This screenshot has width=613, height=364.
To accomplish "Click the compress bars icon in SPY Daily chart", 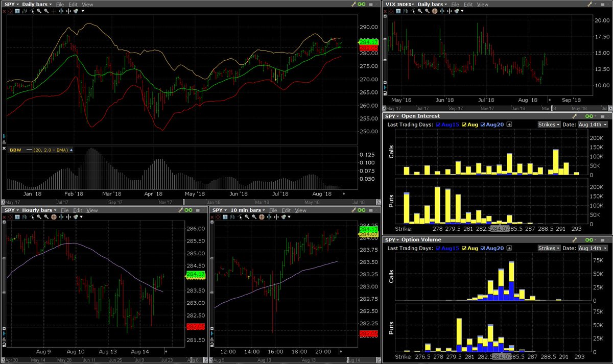I will (x=68, y=11).
